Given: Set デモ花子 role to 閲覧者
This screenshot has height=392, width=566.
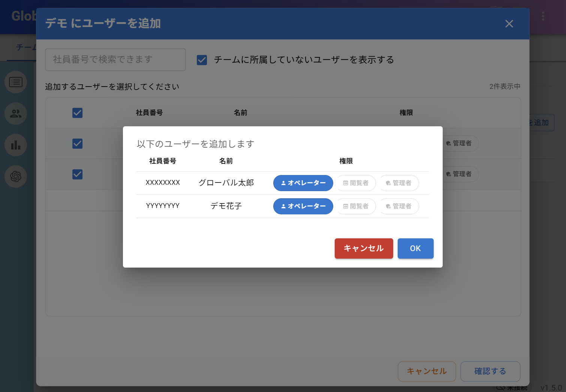Looking at the screenshot, I should 356,206.
